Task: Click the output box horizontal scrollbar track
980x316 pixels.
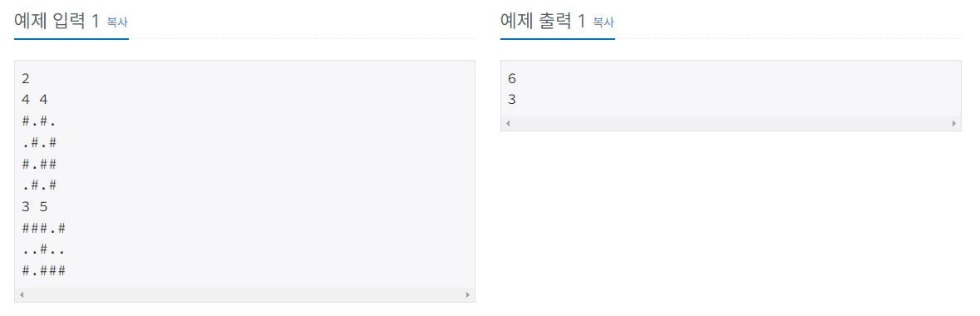Action: point(731,123)
